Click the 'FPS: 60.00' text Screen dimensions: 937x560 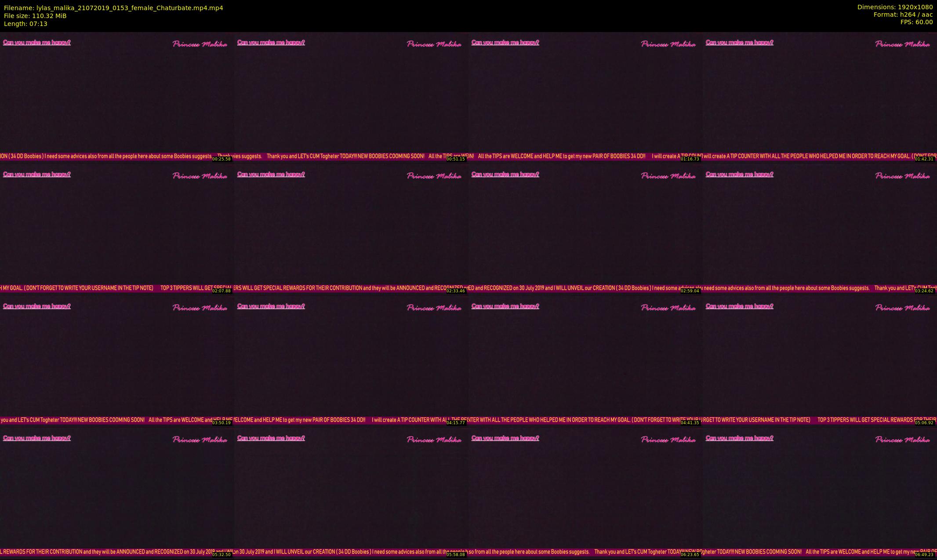pyautogui.click(x=916, y=22)
